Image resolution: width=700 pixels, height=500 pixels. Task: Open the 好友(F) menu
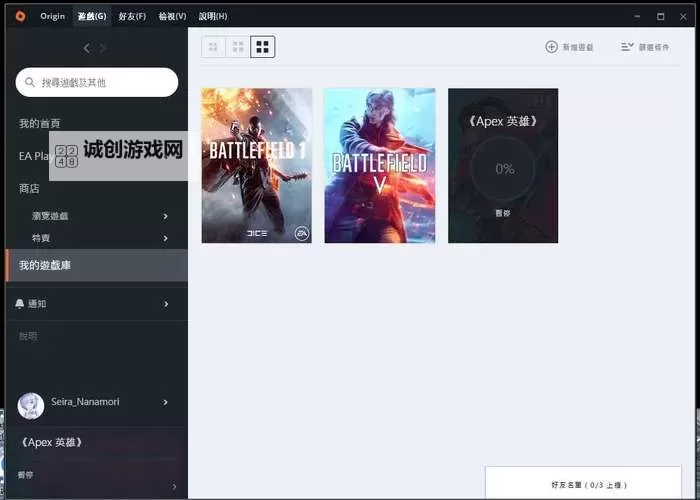[132, 16]
